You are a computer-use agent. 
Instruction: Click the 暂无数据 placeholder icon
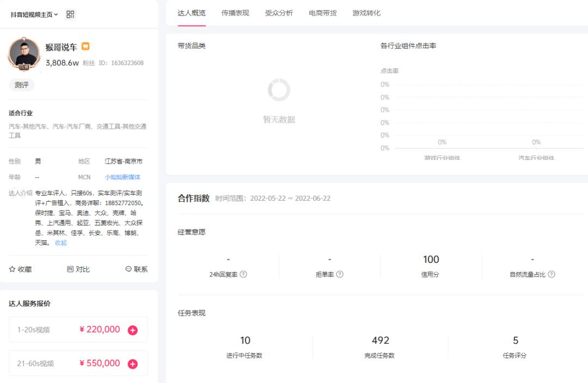[279, 90]
